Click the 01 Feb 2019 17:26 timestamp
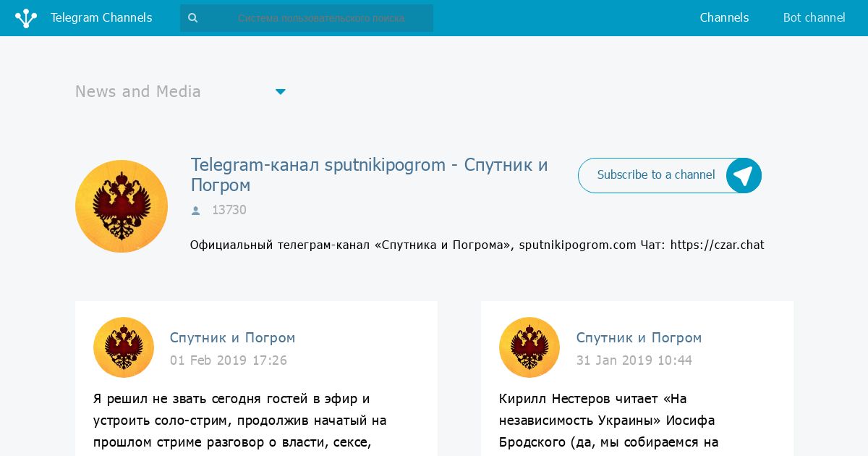Image resolution: width=868 pixels, height=456 pixels. tap(229, 360)
